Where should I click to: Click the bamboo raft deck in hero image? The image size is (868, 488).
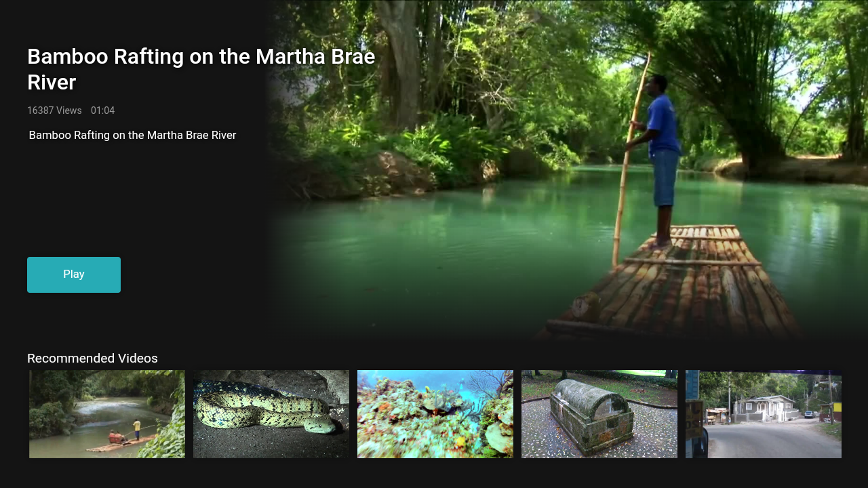[x=678, y=285]
